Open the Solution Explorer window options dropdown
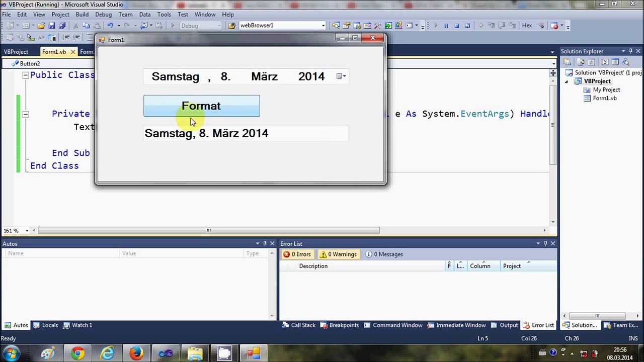The image size is (644, 362). tap(623, 51)
